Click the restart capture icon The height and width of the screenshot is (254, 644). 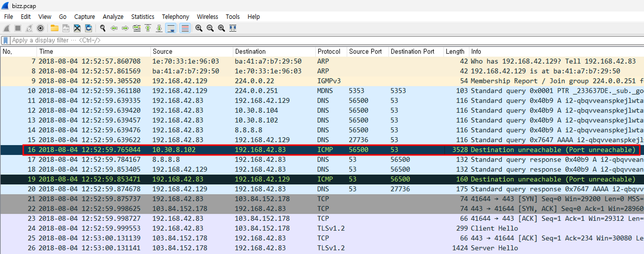point(29,28)
